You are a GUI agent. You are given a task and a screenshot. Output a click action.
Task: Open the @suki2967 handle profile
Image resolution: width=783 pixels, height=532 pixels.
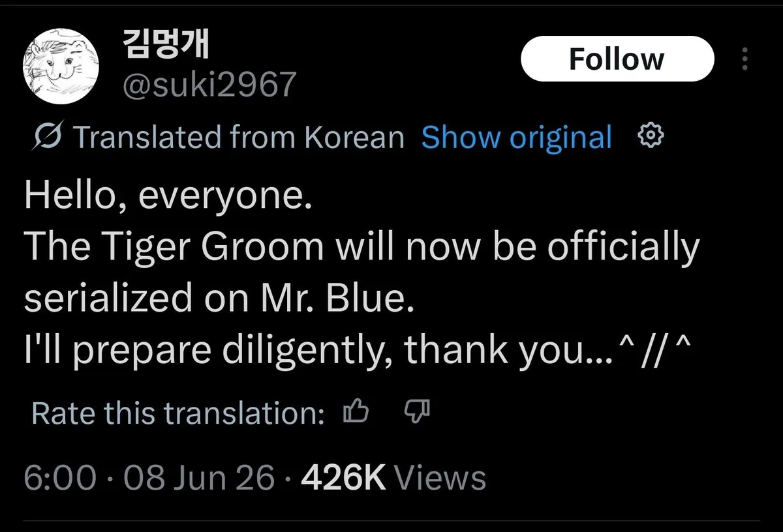pos(209,85)
